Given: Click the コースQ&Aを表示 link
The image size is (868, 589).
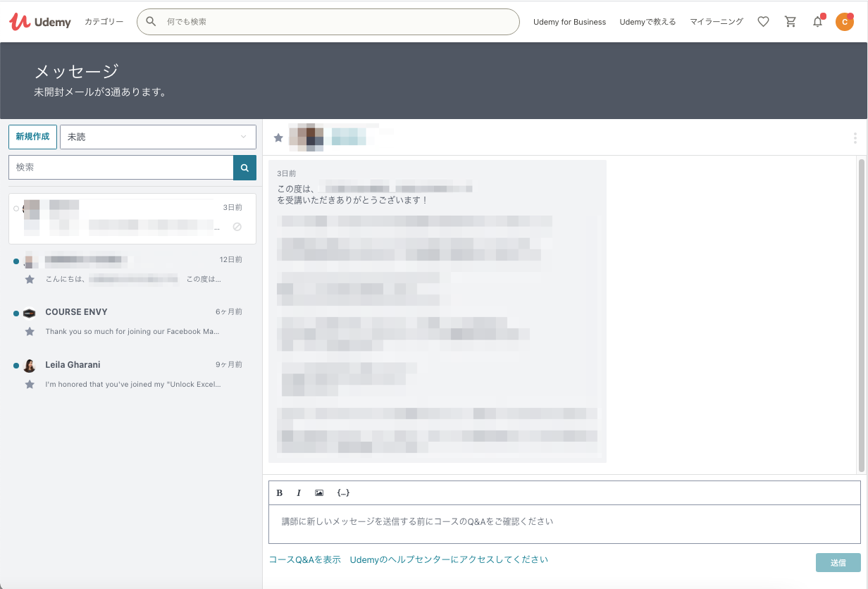Looking at the screenshot, I should (304, 559).
